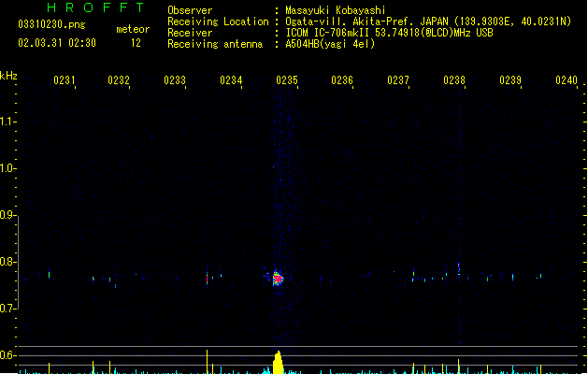This screenshot has height=374, width=588.
Task: Click the timestamp 02.03.31 02:30
Action: point(57,43)
